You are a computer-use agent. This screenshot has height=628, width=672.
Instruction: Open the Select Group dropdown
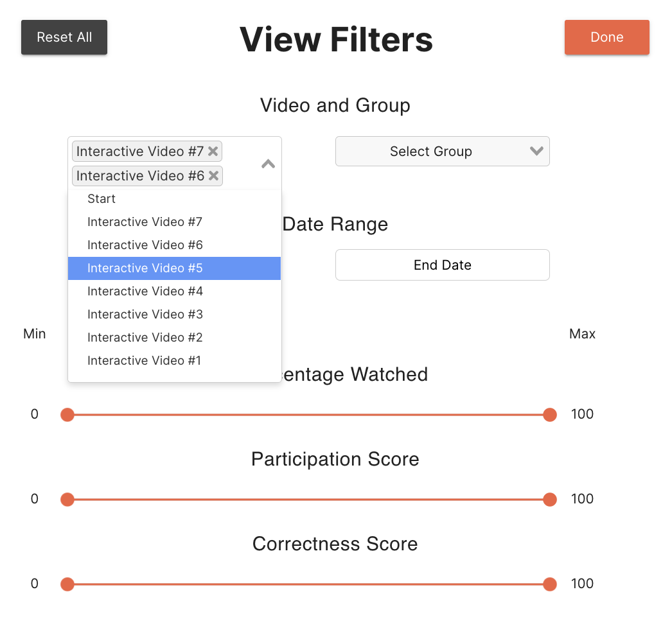tap(431, 152)
